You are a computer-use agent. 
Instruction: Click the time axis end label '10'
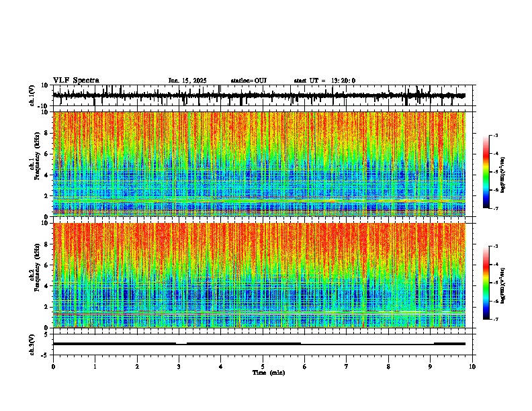472,367
